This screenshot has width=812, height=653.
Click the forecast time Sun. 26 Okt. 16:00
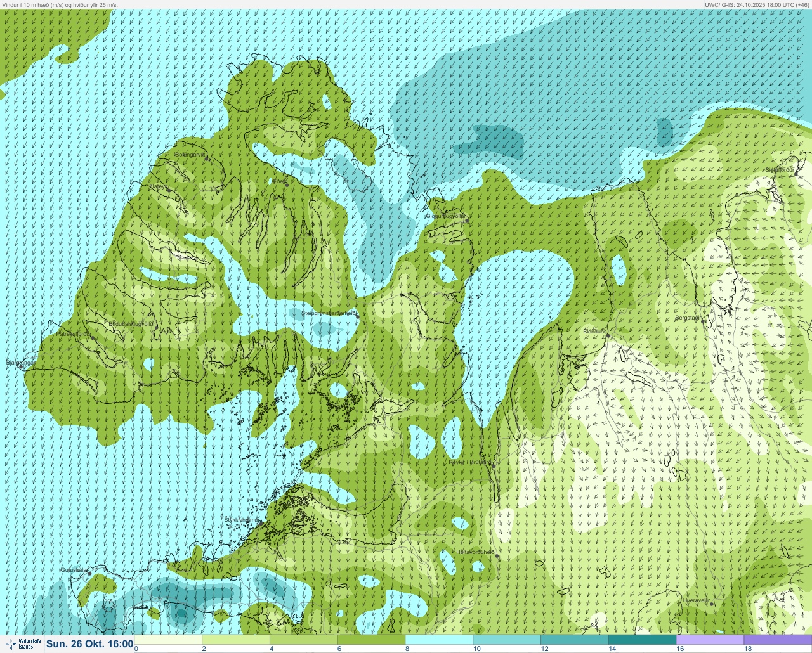89,643
